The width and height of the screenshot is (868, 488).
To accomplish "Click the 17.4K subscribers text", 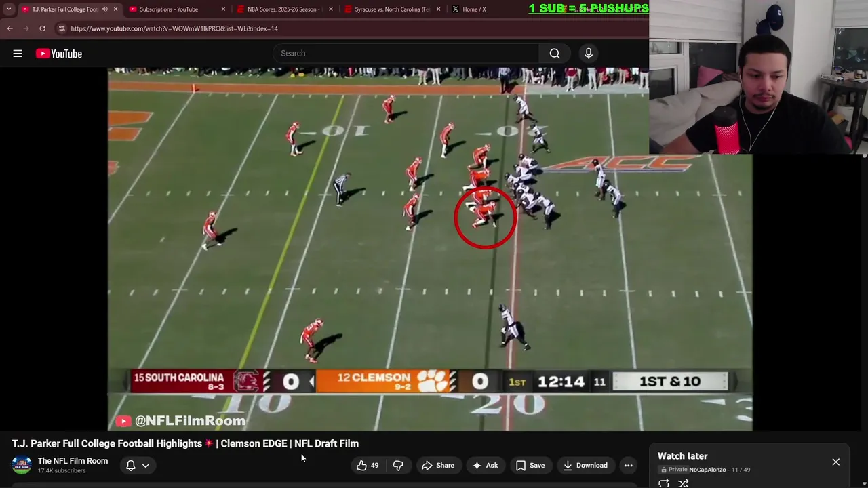I will click(x=62, y=471).
